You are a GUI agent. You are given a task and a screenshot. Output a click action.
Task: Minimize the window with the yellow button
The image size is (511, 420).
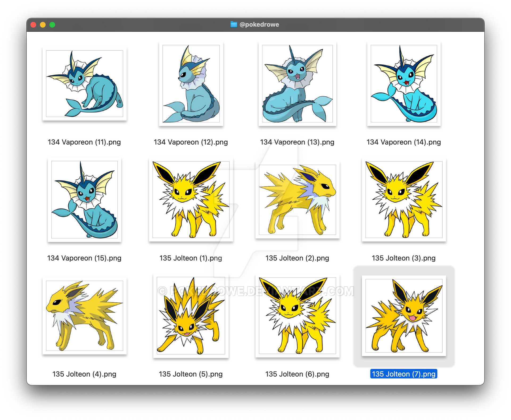pyautogui.click(x=43, y=25)
